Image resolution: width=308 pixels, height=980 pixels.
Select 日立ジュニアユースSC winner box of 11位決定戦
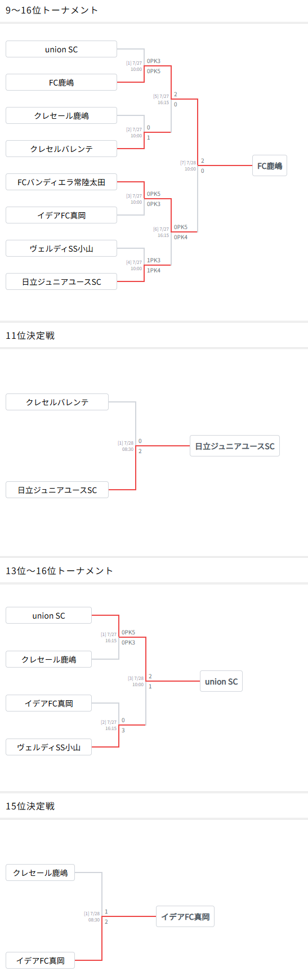(x=235, y=446)
